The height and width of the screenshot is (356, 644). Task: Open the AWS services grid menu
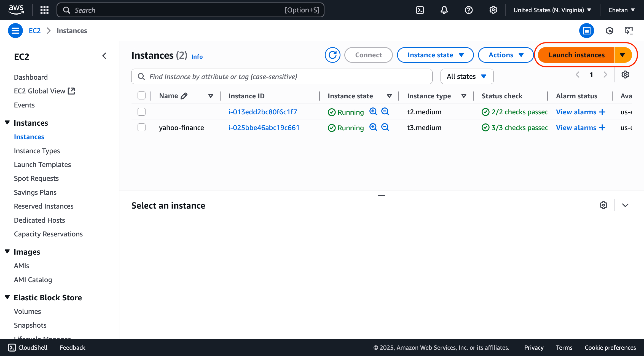tap(44, 10)
